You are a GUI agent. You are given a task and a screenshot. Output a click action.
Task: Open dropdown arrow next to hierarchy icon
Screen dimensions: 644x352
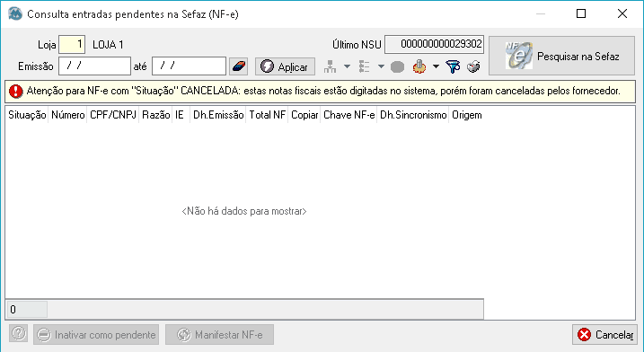click(x=347, y=66)
